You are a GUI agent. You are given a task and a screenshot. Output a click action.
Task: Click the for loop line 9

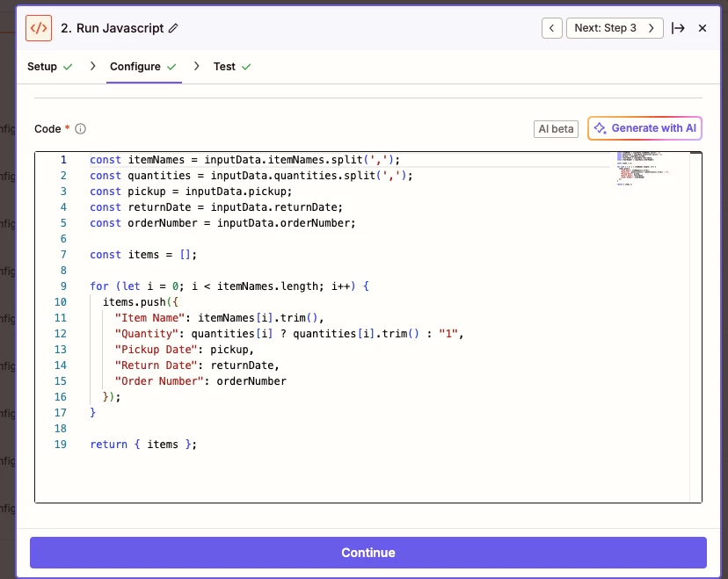(229, 286)
